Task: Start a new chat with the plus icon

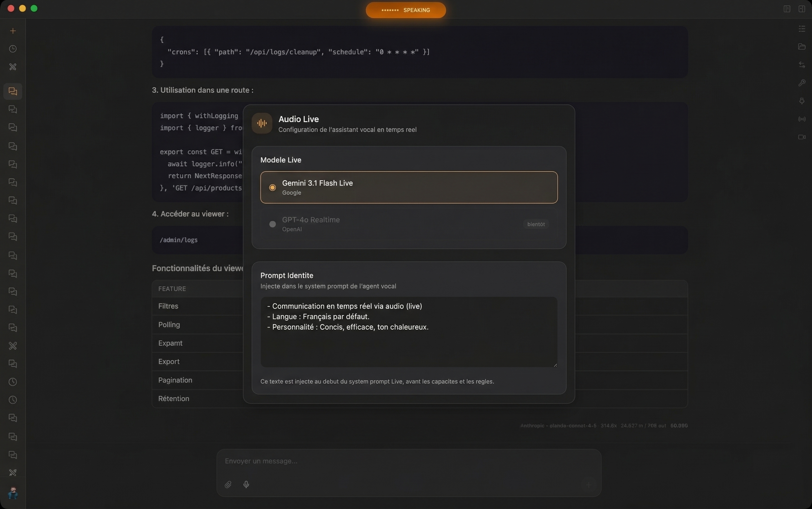Action: (13, 31)
